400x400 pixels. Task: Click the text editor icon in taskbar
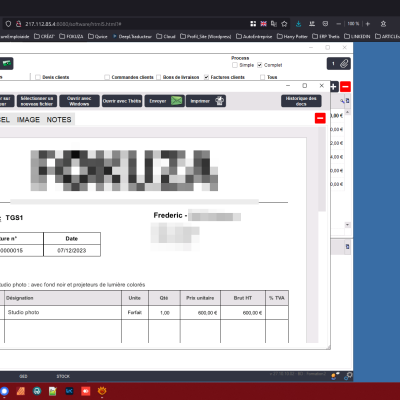(53, 391)
